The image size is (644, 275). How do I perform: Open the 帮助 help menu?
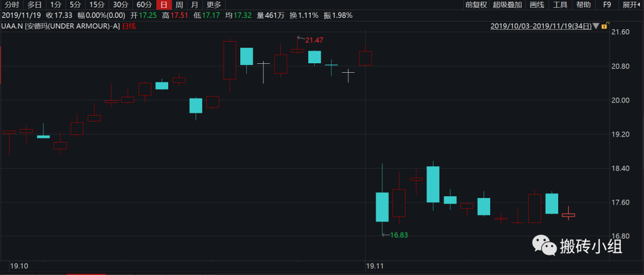[x=584, y=5]
